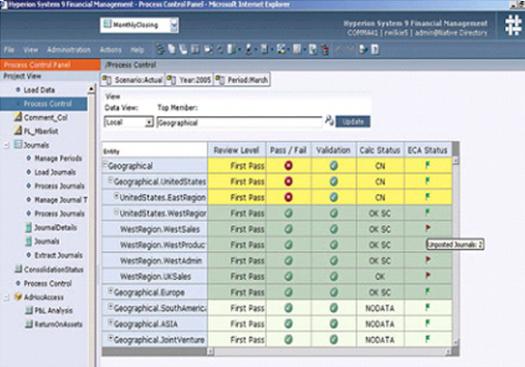Open the File menu
Screen dimensions: 525x367
pos(9,50)
